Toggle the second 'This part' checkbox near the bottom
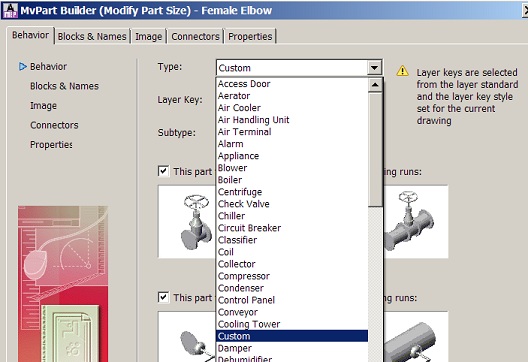 (163, 297)
